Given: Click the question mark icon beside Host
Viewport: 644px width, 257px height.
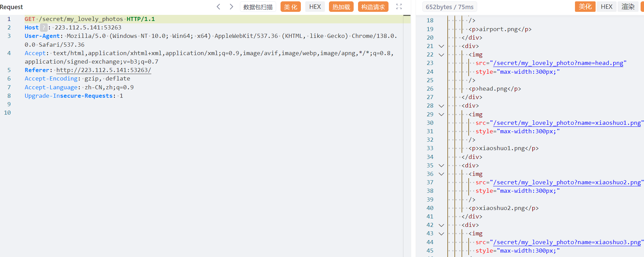Looking at the screenshot, I should [44, 27].
